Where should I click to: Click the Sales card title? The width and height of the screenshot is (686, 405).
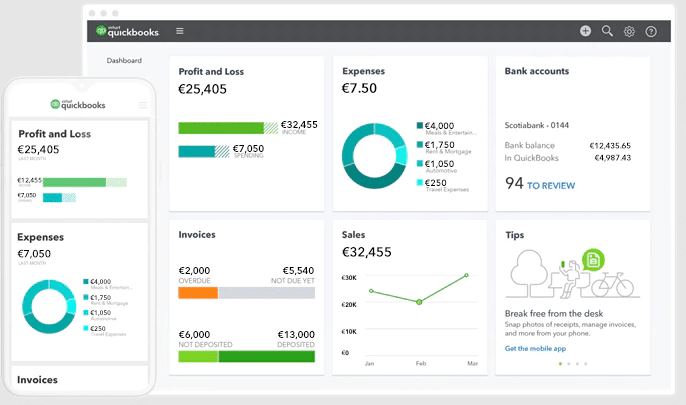pos(353,234)
